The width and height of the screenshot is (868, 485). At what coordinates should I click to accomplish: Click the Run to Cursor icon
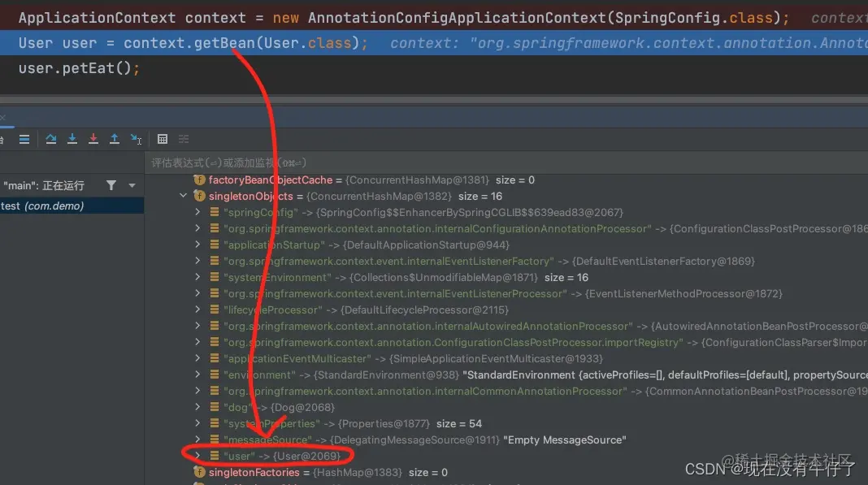tap(137, 139)
